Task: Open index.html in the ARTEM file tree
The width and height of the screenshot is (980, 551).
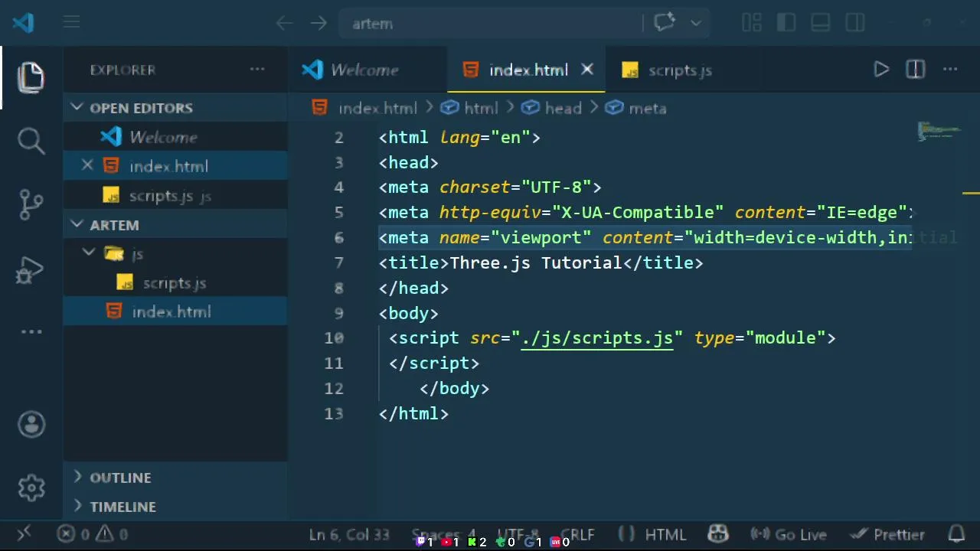Action: [175, 312]
